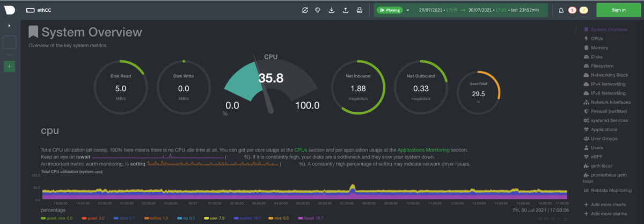This screenshot has height=224, width=644.
Task: Click the Netdata logo icon
Action: point(10,10)
